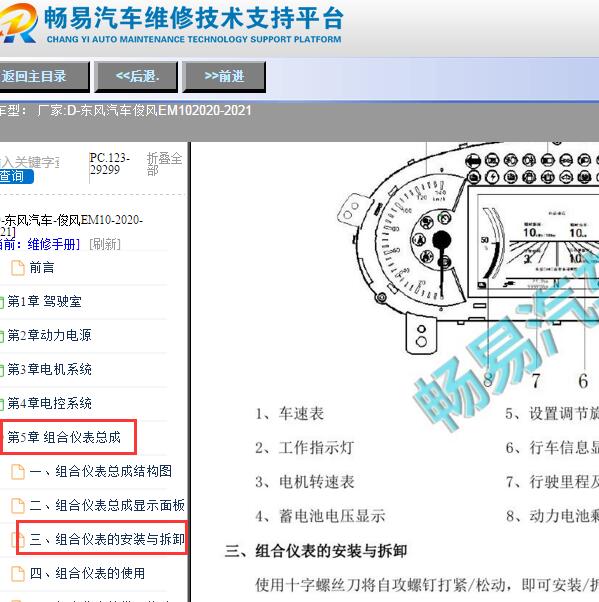Screen dimensions: 599x602
Task: Open the 前言 page
Action: tap(42, 268)
